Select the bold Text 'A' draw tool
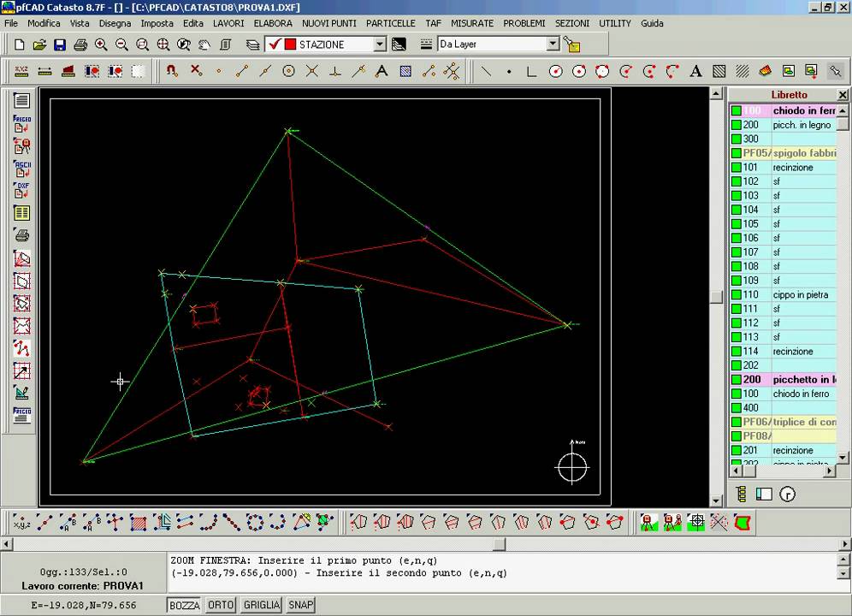Viewport: 852px width, 616px height. (695, 71)
